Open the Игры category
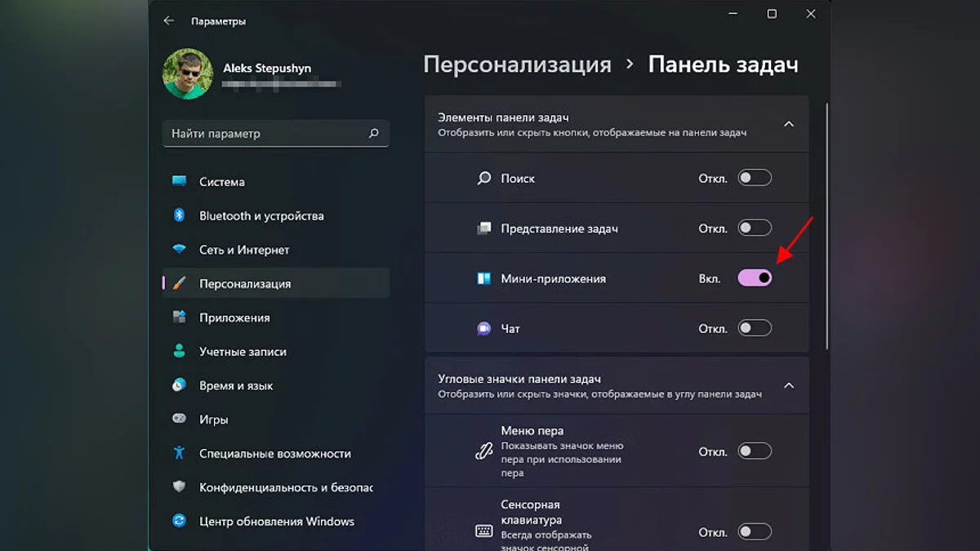 (276, 420)
